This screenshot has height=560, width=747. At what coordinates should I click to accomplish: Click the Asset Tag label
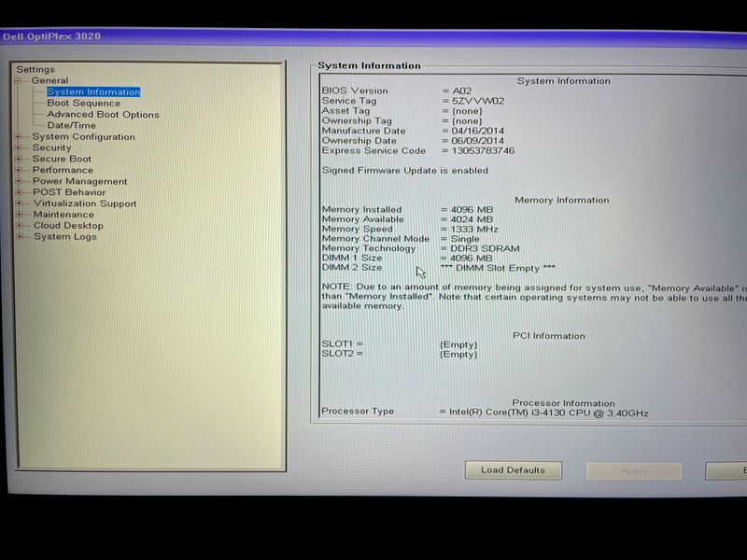point(345,110)
